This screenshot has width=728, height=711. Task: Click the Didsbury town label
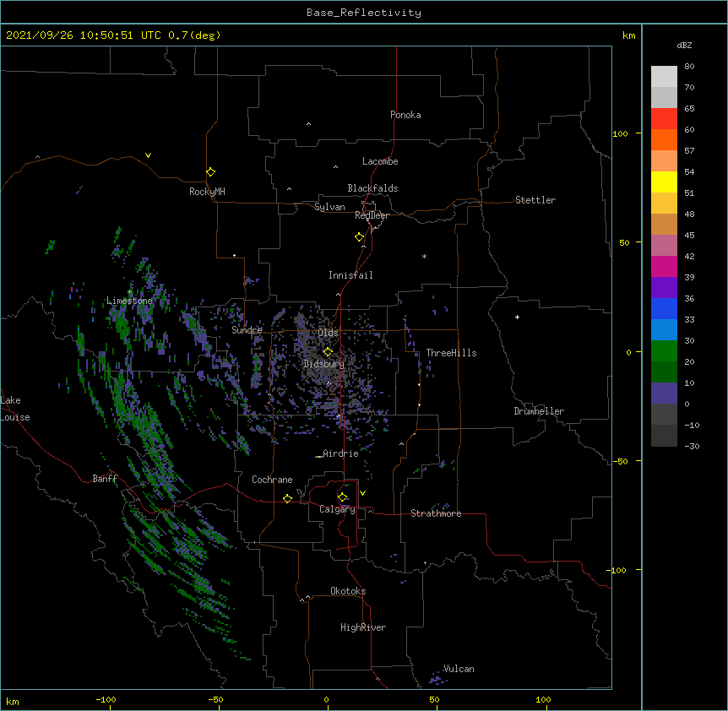[323, 364]
